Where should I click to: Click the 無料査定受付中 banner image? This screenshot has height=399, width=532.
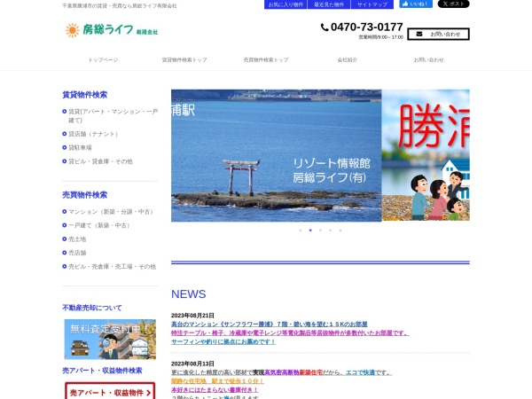pyautogui.click(x=110, y=340)
